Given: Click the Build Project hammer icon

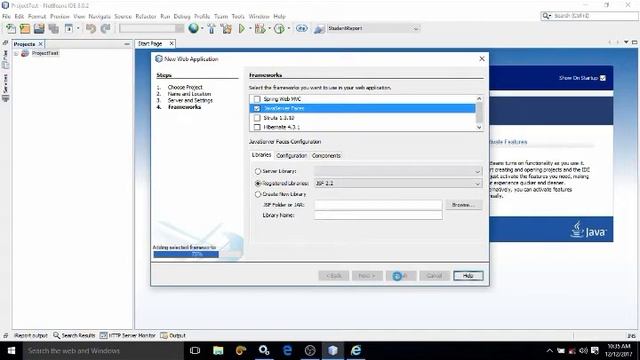Looking at the screenshot, I should pos(211,29).
